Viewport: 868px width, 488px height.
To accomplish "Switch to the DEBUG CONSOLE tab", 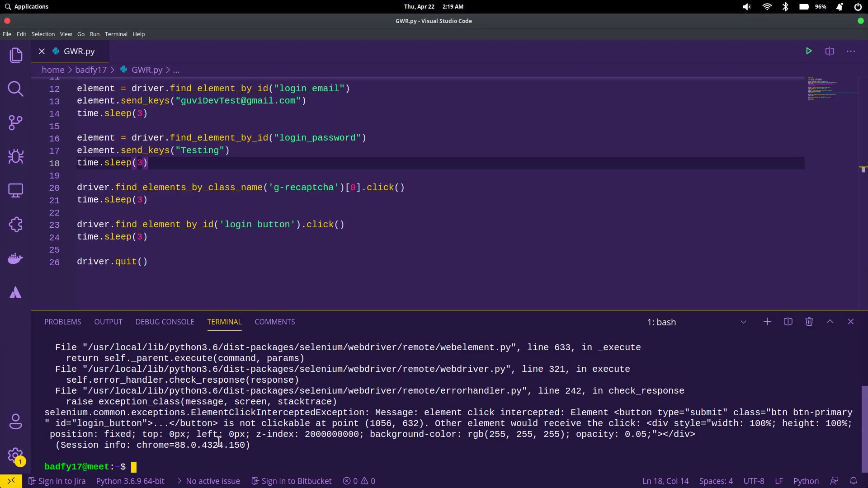I will click(165, 322).
